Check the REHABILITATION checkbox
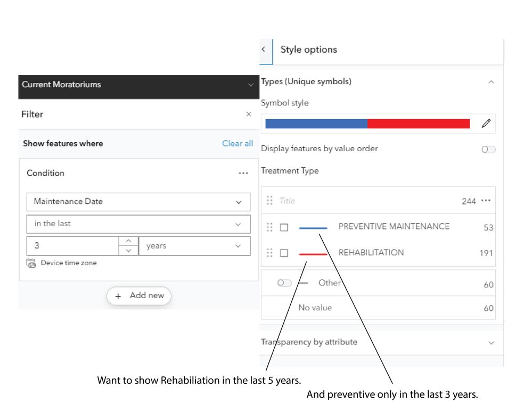Viewport: 532px width, 411px height. click(284, 253)
